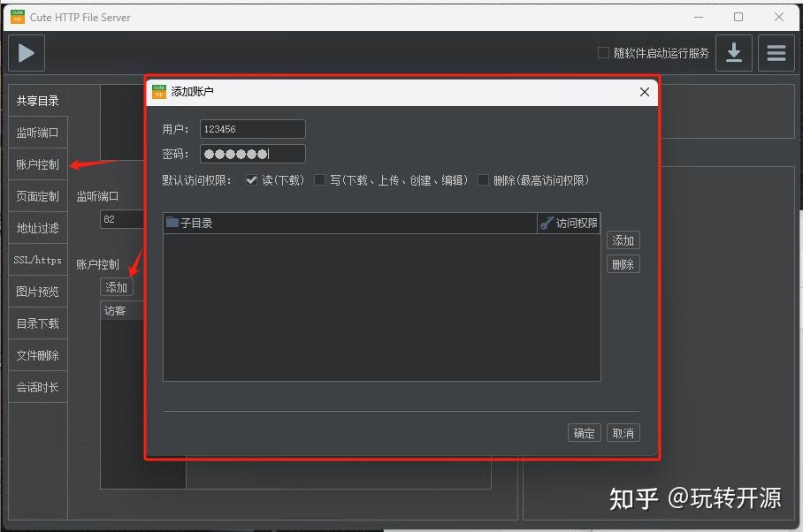The width and height of the screenshot is (803, 532).
Task: Click the app icon on the 添加账户 dialog title
Action: 159,92
